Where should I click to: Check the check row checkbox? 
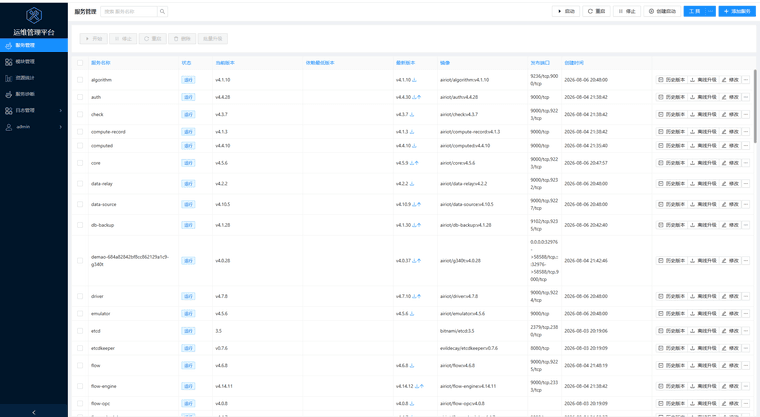point(80,114)
